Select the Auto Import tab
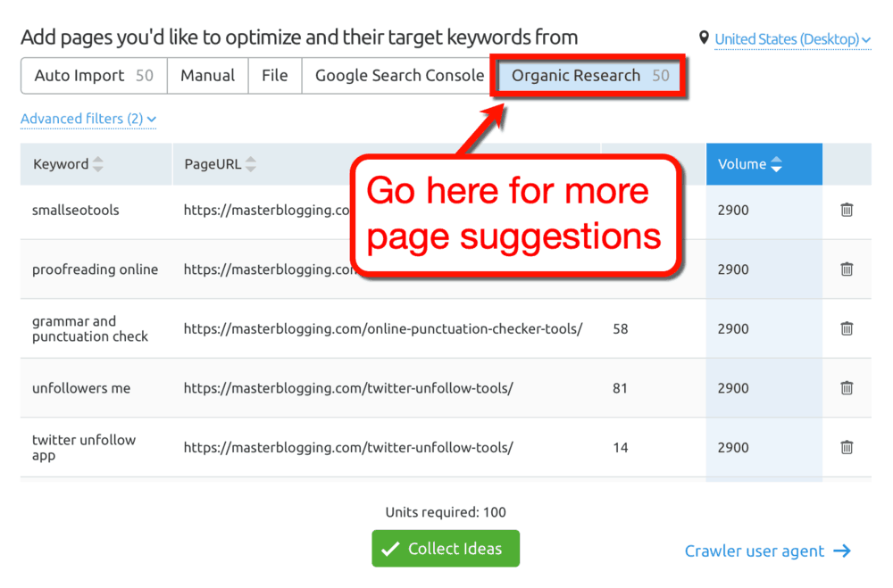The width and height of the screenshot is (893, 588). (93, 76)
